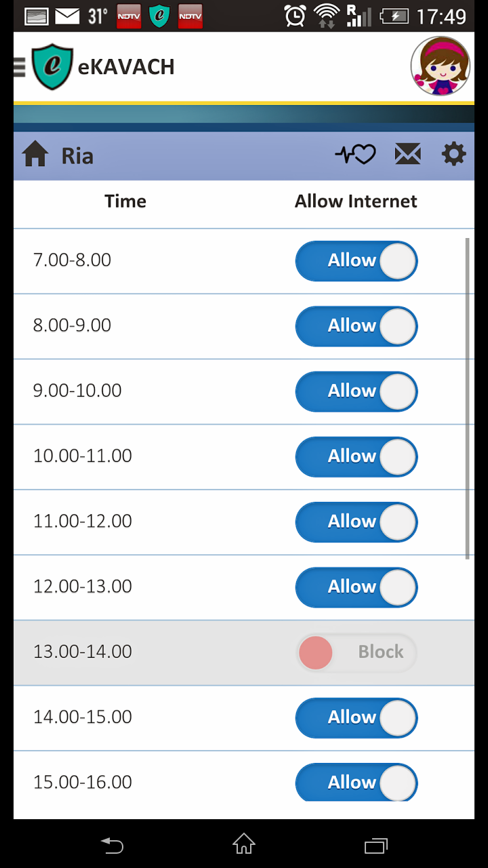Viewport: 488px width, 868px height.
Task: Open the settings gear icon
Action: pyautogui.click(x=453, y=155)
